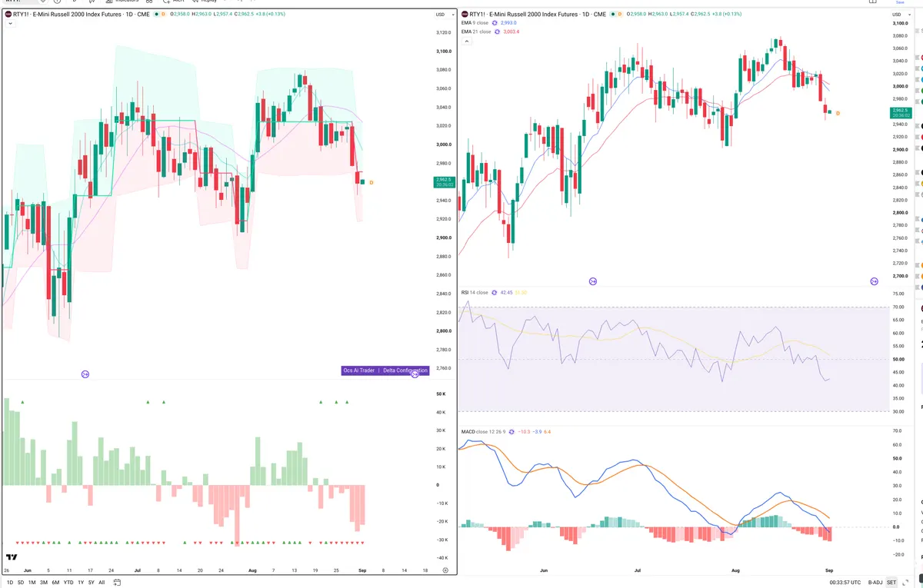923x588 pixels.
Task: Click the purple icon next to EMA 9 close
Action: click(x=495, y=23)
